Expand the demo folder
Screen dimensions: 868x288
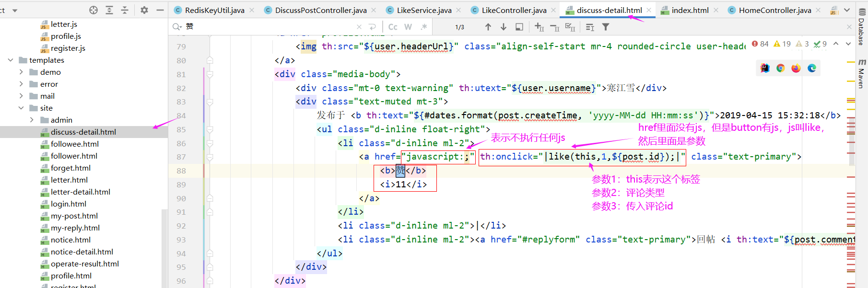click(21, 72)
